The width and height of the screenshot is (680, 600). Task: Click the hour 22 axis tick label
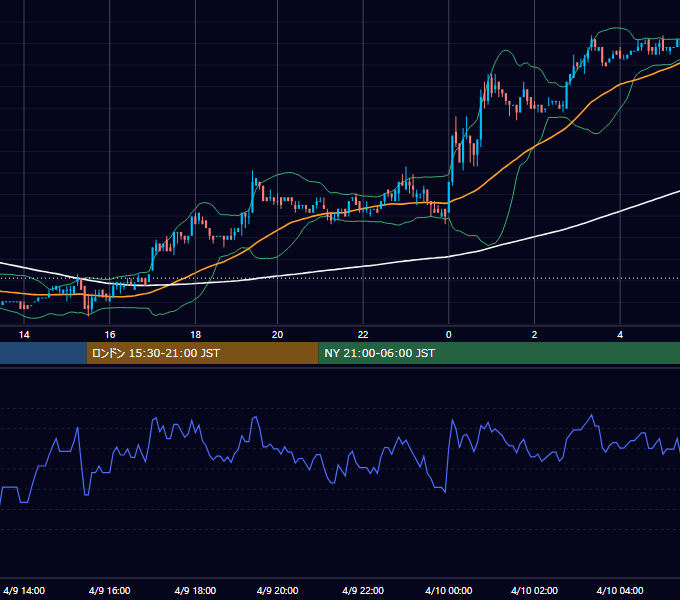coord(363,335)
